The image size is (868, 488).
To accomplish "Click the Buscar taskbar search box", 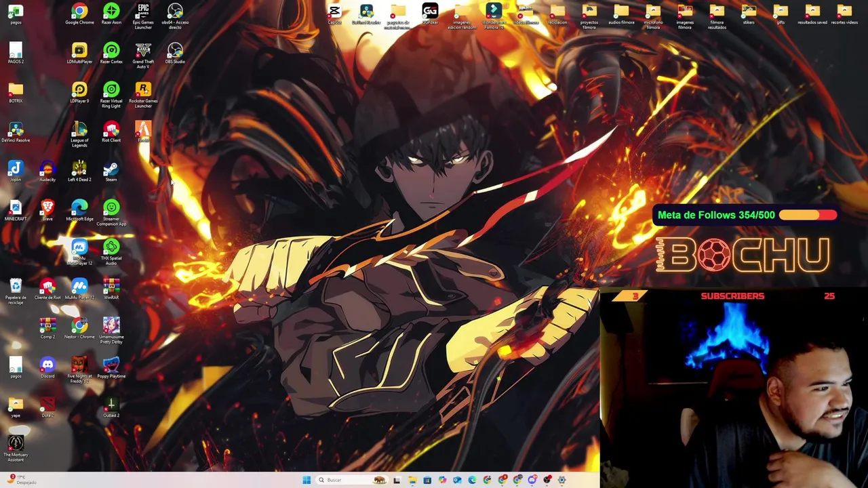I will 352,480.
